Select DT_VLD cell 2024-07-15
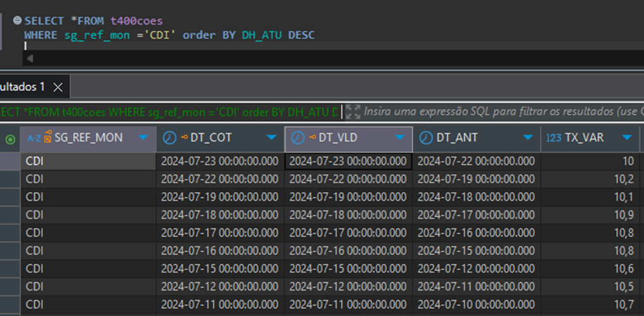The width and height of the screenshot is (644, 316). 348,269
